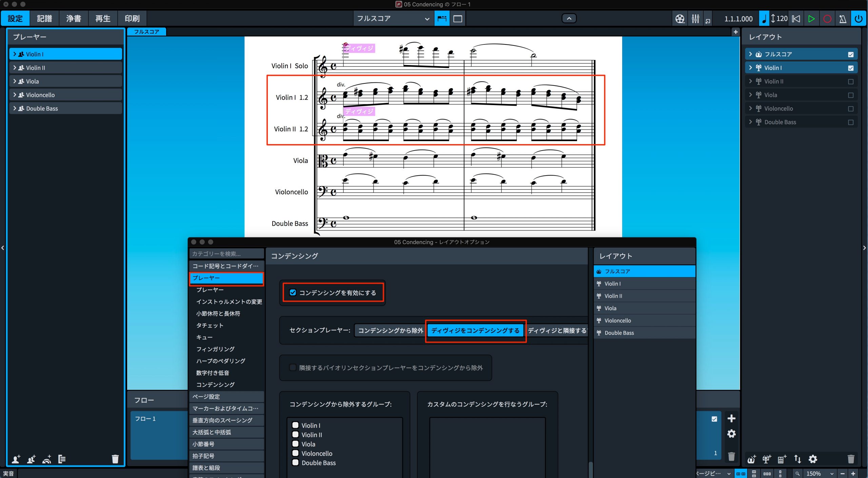Add a new full score layout
This screenshot has height=478, width=868.
point(751,459)
